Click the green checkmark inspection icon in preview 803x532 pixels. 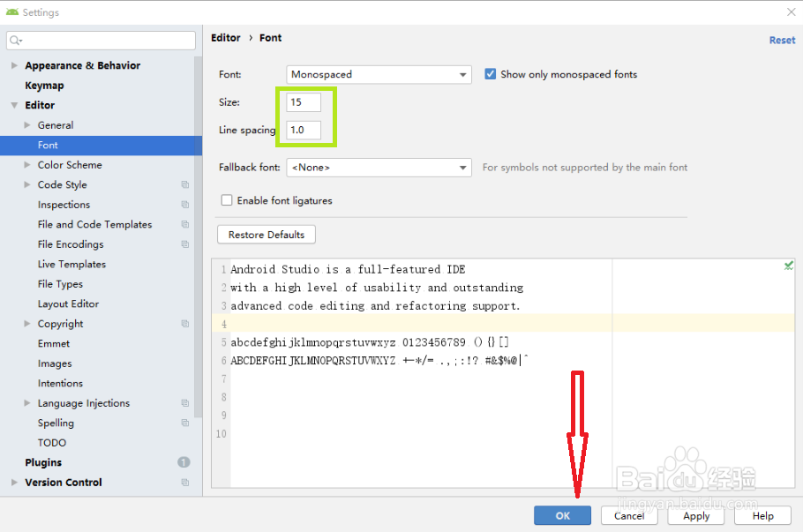click(x=788, y=266)
